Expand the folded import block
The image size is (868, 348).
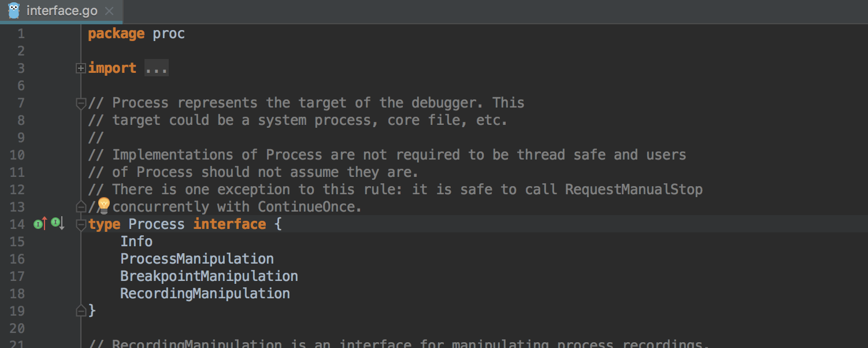(x=81, y=68)
